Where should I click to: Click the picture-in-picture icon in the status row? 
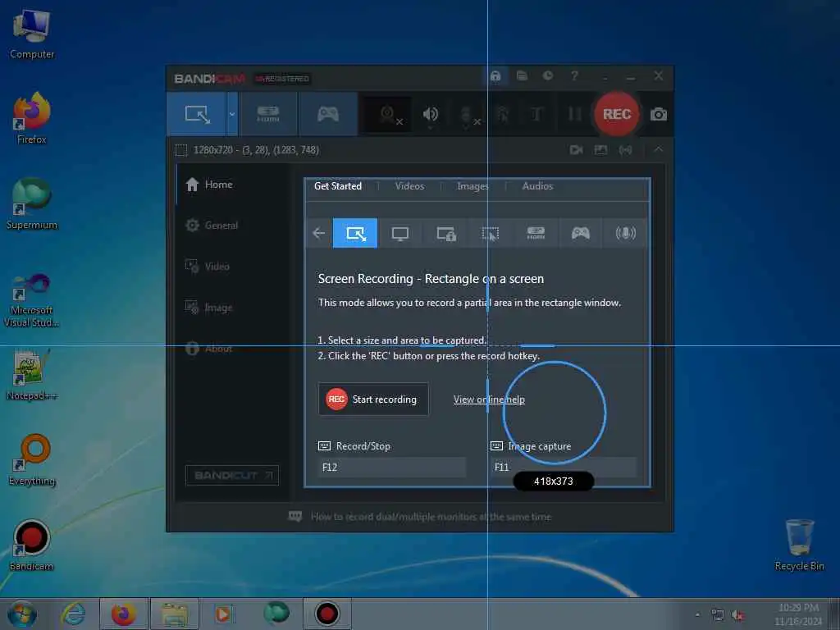[x=600, y=150]
